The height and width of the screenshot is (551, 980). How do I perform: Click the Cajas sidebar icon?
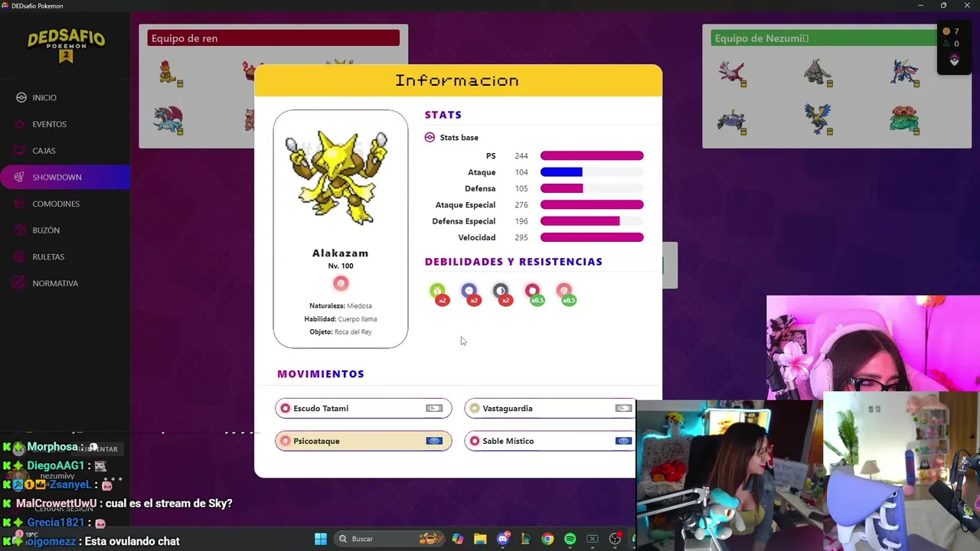point(21,151)
